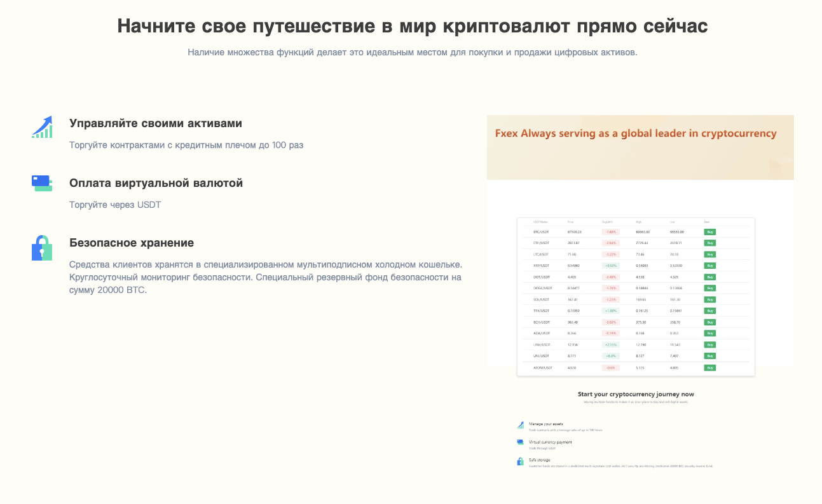Click the rising chart icon beside Управляйте своими активами
This screenshot has width=822, height=504.
point(42,127)
